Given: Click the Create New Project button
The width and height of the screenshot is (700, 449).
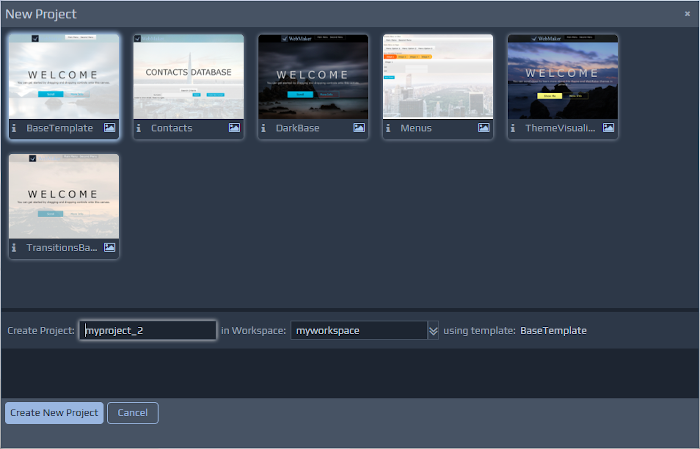Looking at the screenshot, I should tap(54, 413).
